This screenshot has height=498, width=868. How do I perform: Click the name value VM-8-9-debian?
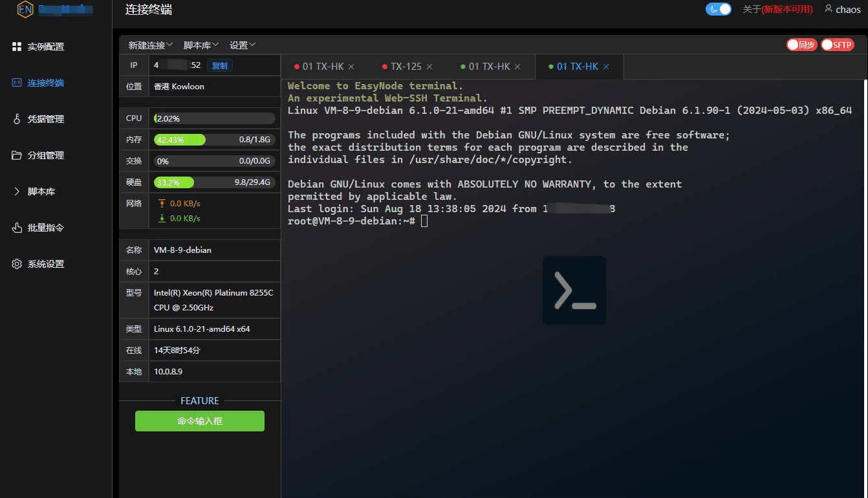[182, 250]
